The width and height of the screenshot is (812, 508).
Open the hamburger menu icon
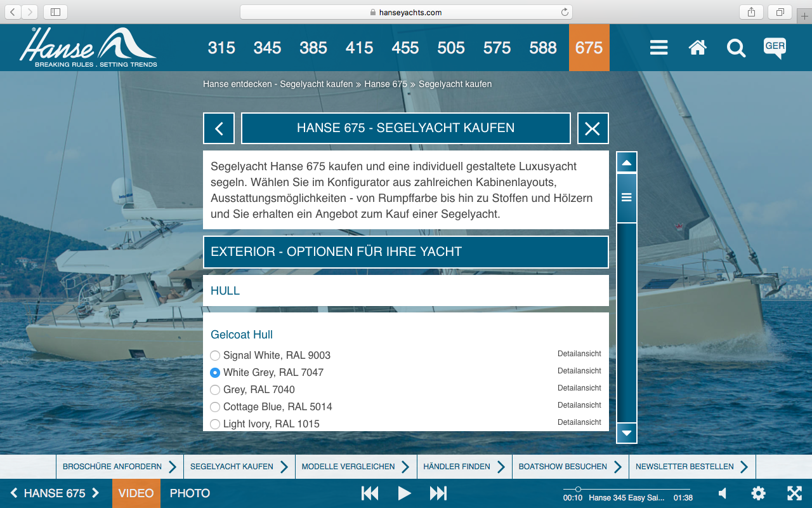[658, 48]
